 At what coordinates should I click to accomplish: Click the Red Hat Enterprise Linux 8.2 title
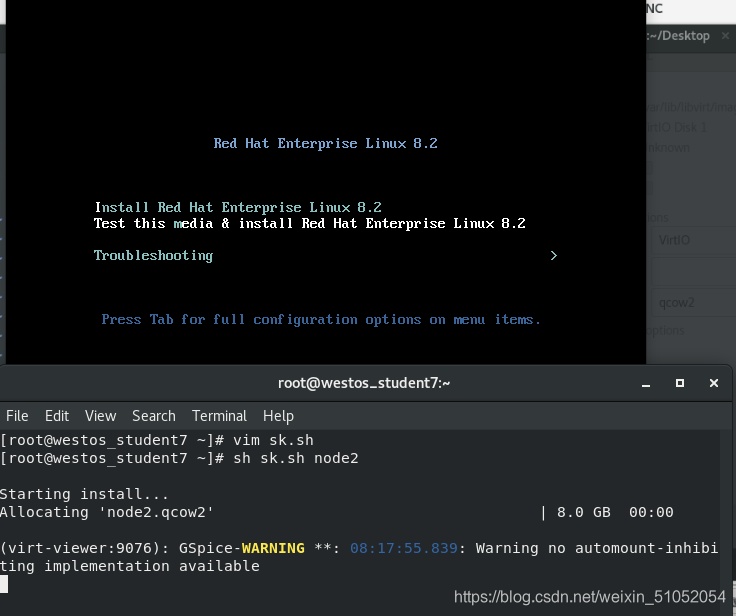point(325,143)
